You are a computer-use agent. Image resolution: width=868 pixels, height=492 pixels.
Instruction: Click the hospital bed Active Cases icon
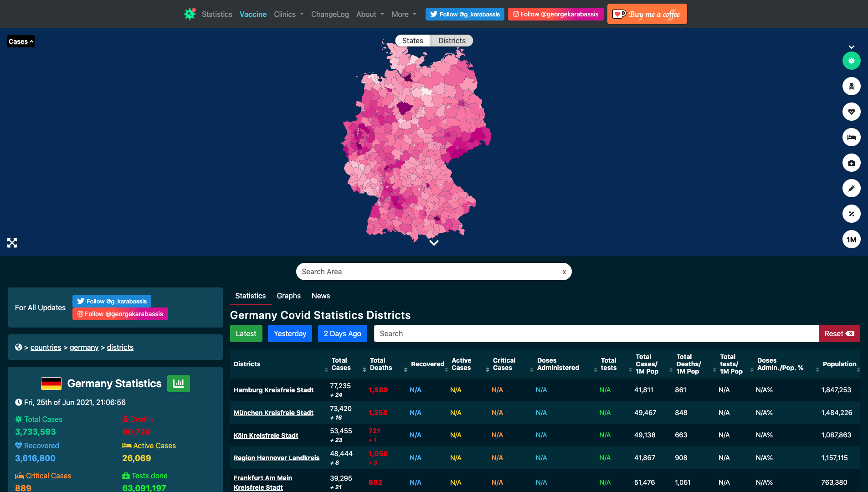pyautogui.click(x=851, y=137)
